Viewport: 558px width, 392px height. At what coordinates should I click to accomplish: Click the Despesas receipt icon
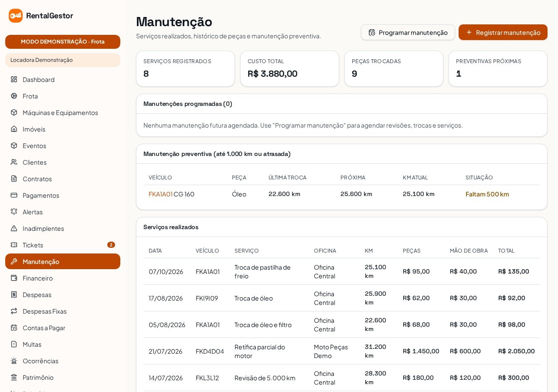click(14, 294)
